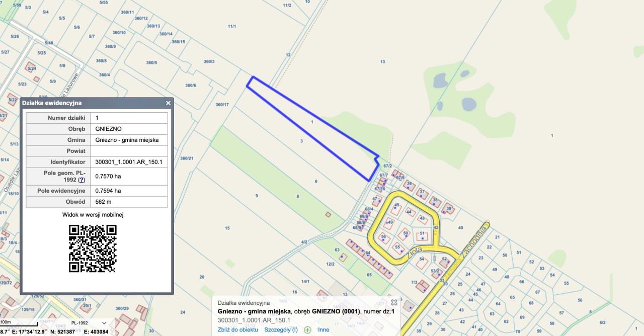This screenshot has width=644, height=336.
Task: Select the 0.7570 ha value cell
Action: coord(129,177)
